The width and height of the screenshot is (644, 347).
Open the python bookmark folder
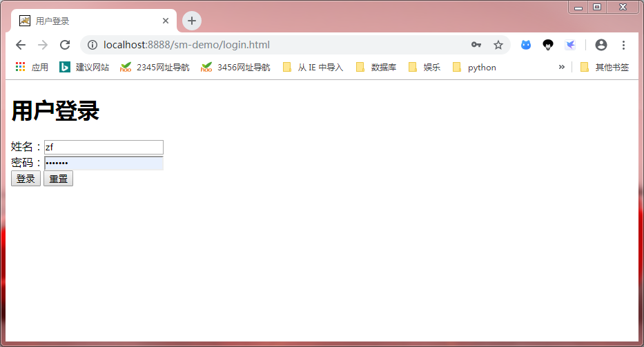pos(474,67)
